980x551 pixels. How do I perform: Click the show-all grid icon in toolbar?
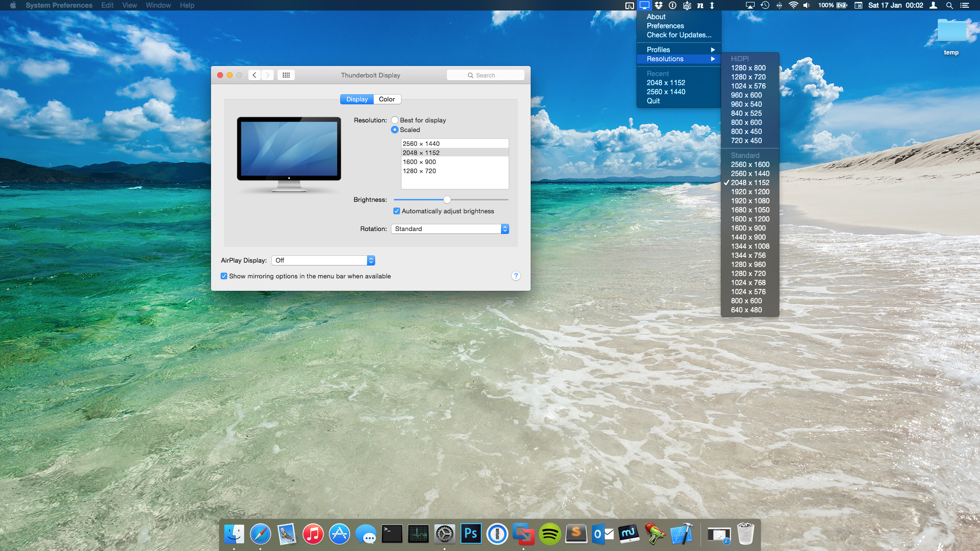(286, 75)
